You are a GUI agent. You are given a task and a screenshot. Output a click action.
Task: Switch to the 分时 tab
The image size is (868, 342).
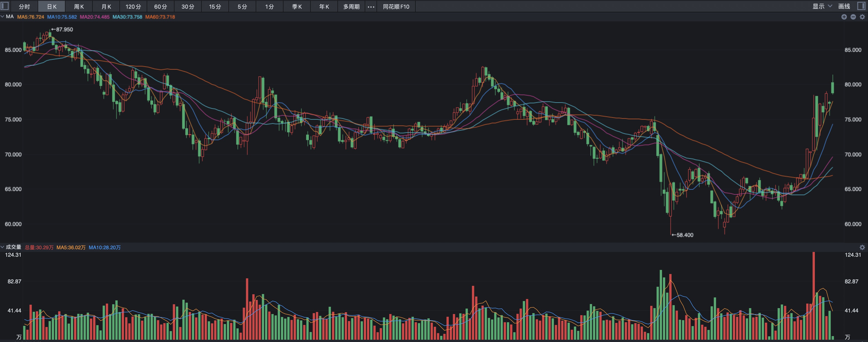point(24,6)
